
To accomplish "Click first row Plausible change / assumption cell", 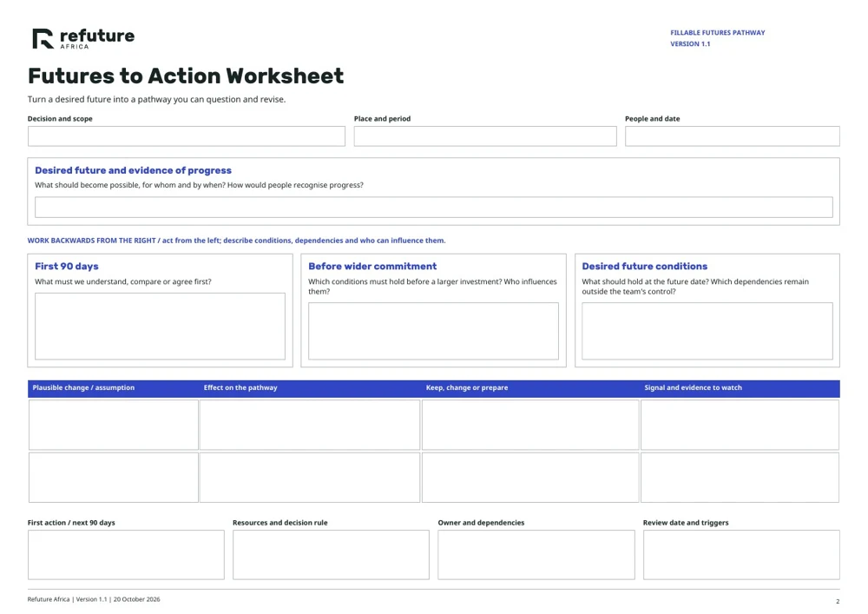I will click(114, 425).
